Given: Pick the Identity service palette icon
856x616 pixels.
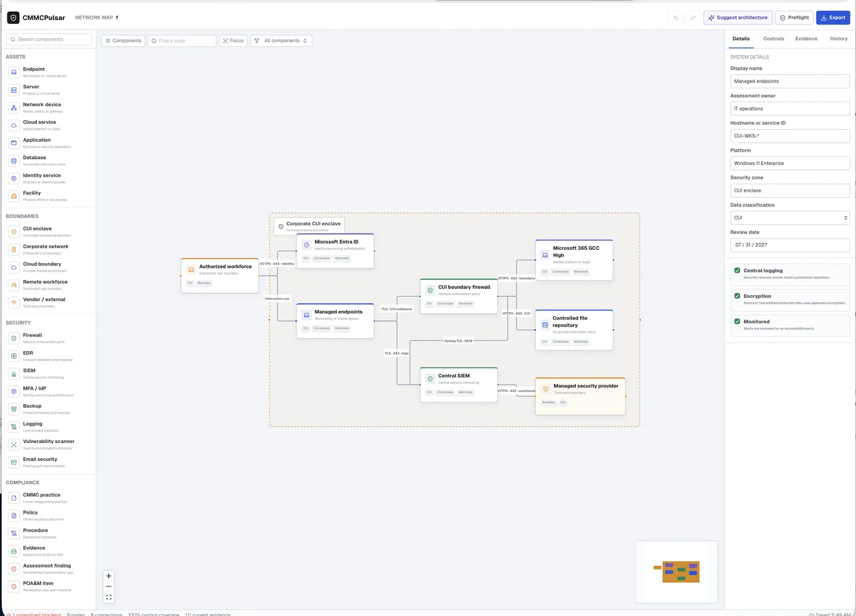Looking at the screenshot, I should (x=14, y=179).
